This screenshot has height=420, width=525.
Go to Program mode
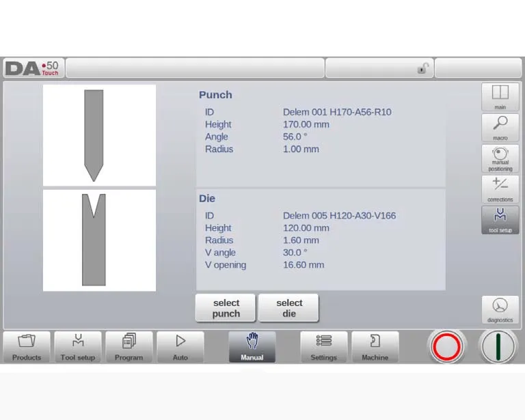pyautogui.click(x=129, y=347)
